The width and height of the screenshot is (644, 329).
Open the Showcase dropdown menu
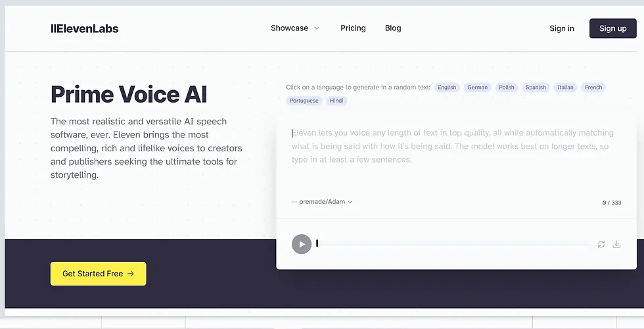[295, 28]
